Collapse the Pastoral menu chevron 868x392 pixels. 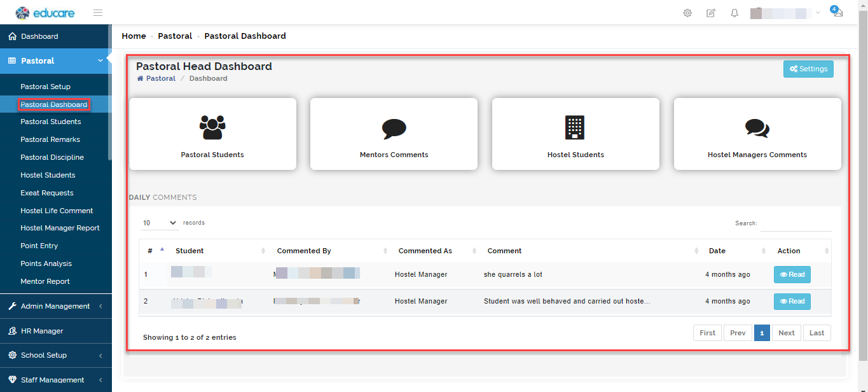(x=100, y=60)
